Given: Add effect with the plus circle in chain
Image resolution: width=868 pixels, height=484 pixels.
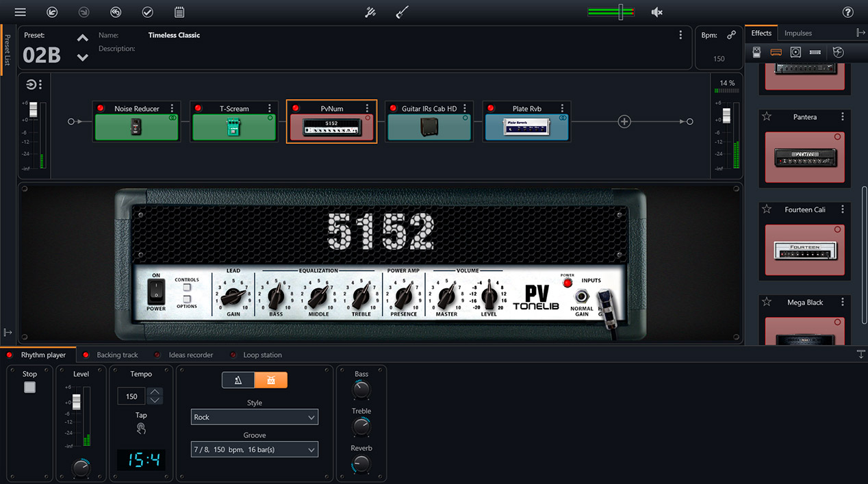Looking at the screenshot, I should point(624,121).
